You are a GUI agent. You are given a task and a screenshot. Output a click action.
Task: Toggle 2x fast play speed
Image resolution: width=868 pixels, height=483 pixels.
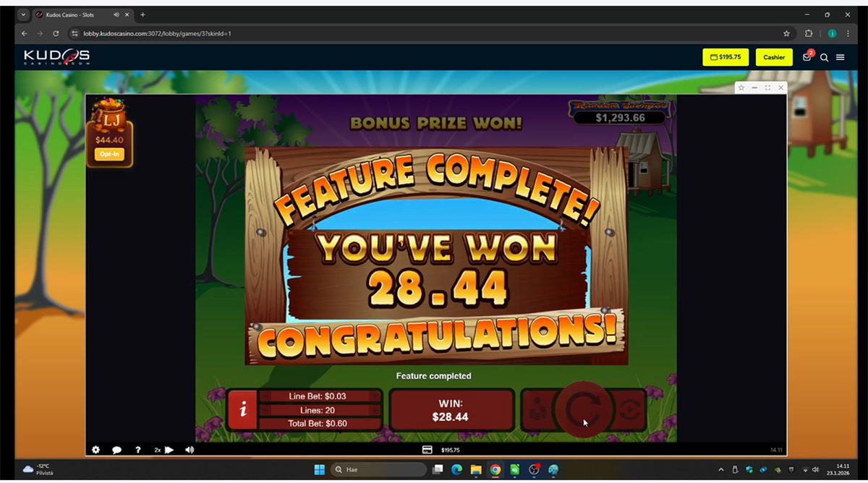(163, 450)
